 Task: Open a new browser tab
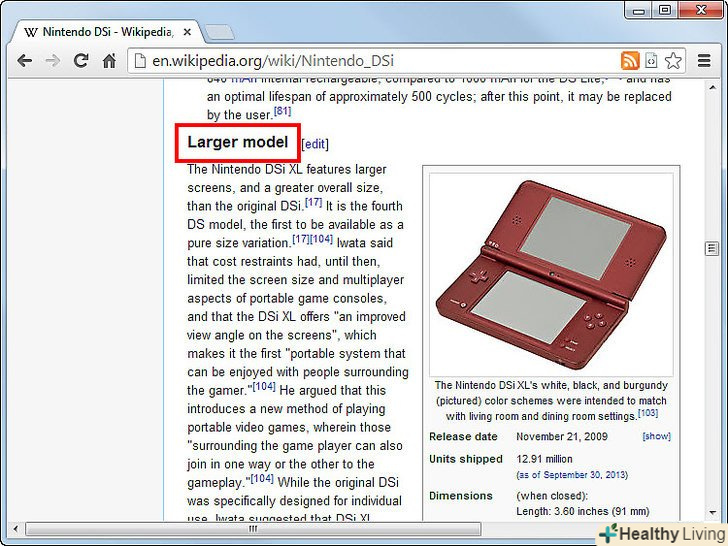tap(219, 32)
